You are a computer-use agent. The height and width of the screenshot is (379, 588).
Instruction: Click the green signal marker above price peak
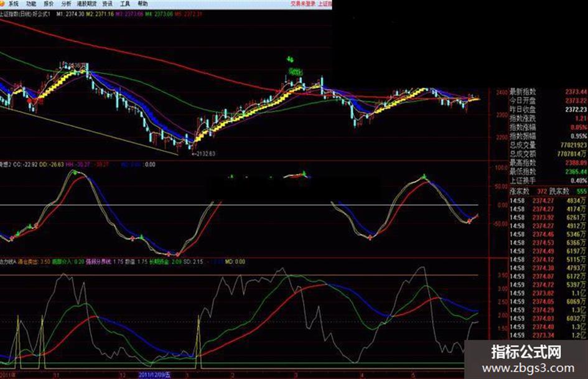click(289, 59)
